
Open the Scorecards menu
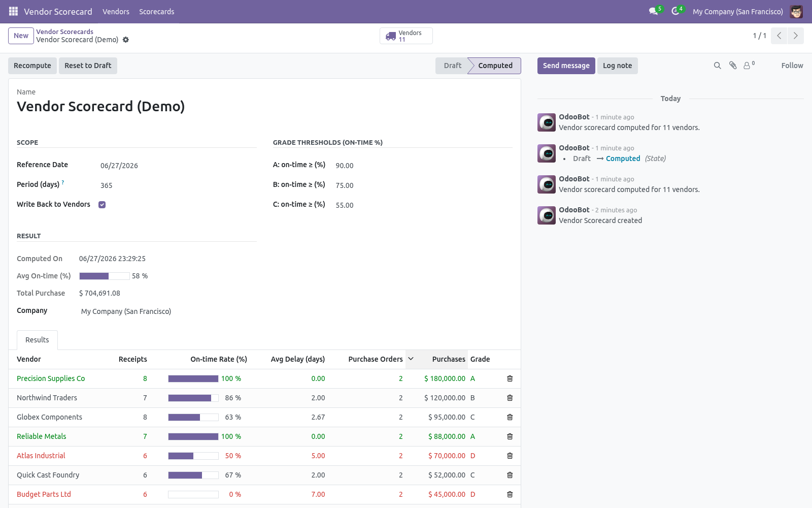[x=157, y=11]
